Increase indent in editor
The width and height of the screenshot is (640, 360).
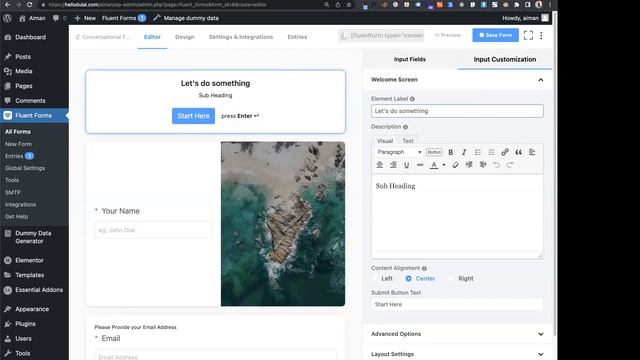click(483, 165)
